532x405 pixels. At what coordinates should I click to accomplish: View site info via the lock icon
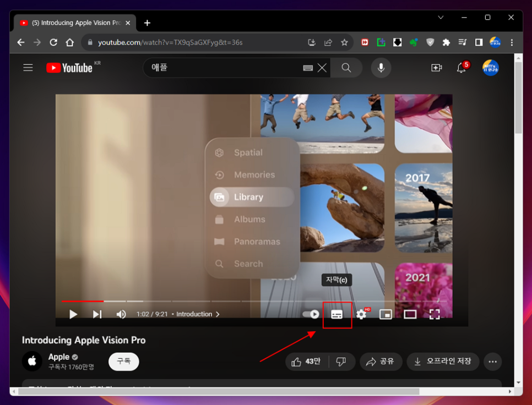[x=90, y=42]
